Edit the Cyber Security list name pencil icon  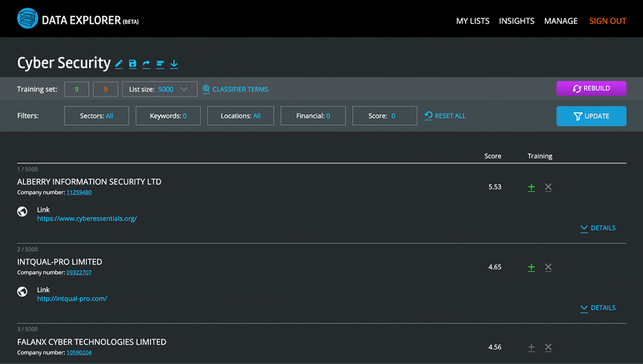point(119,64)
